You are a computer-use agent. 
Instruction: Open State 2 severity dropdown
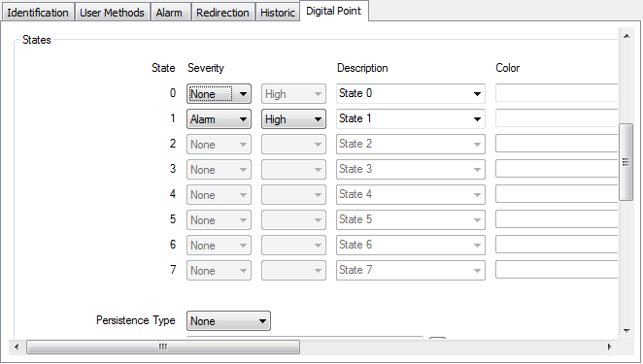click(219, 145)
